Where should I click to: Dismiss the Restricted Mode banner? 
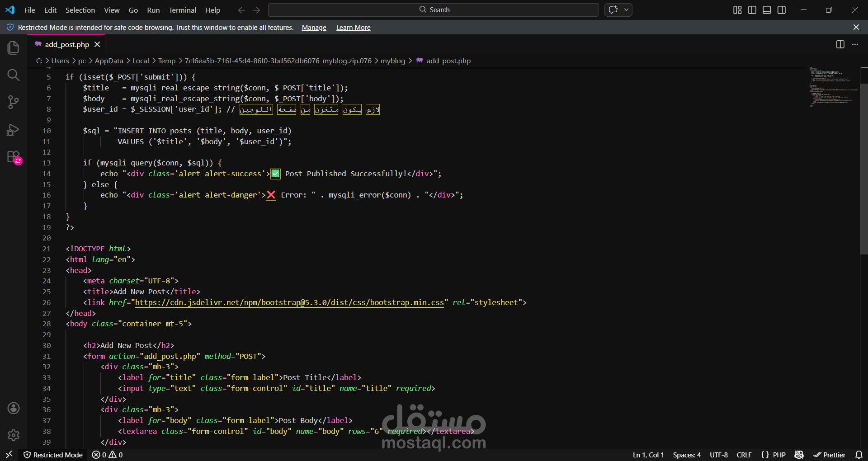856,28
